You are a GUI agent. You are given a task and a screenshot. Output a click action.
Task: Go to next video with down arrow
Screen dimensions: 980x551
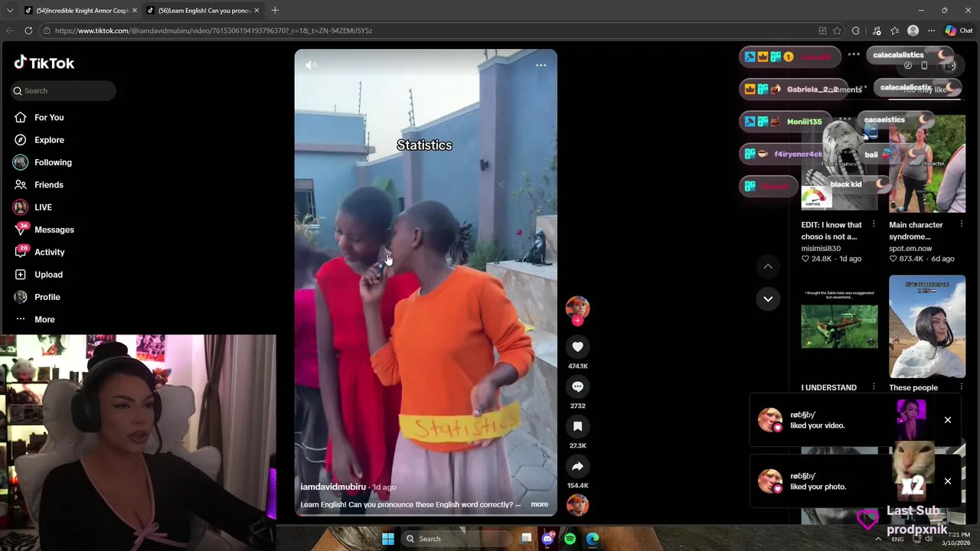[768, 298]
